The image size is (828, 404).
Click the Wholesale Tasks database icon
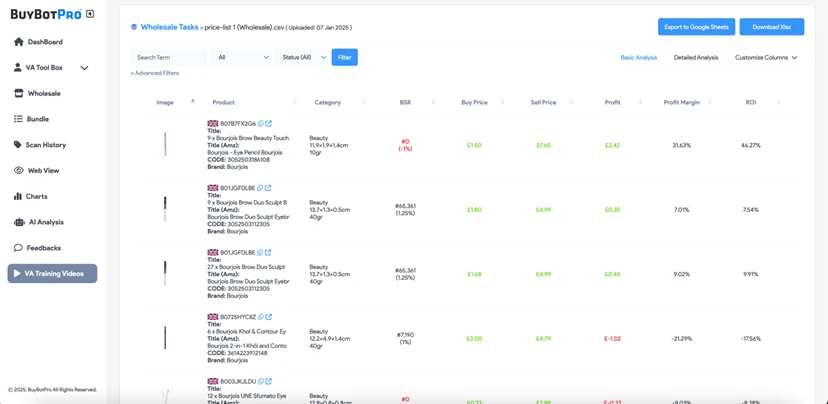pos(134,27)
